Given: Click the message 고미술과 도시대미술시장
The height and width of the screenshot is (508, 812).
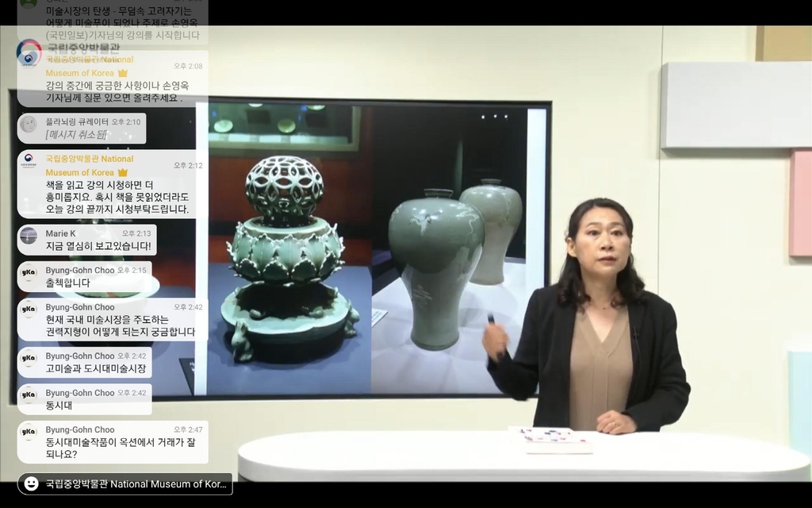Looking at the screenshot, I should pyautogui.click(x=96, y=368).
